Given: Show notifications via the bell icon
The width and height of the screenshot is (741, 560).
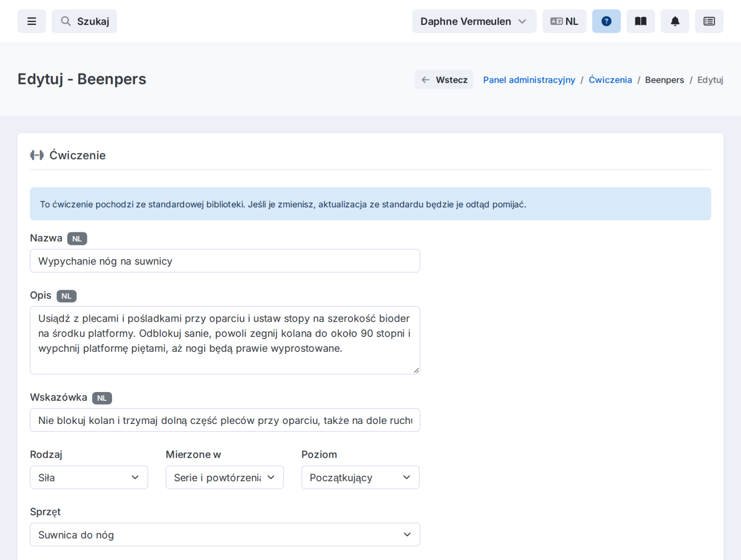Looking at the screenshot, I should (675, 21).
